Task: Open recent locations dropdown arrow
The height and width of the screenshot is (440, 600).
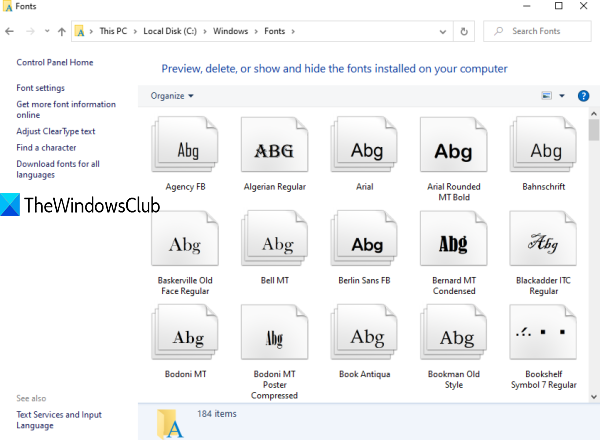Action: [47, 31]
